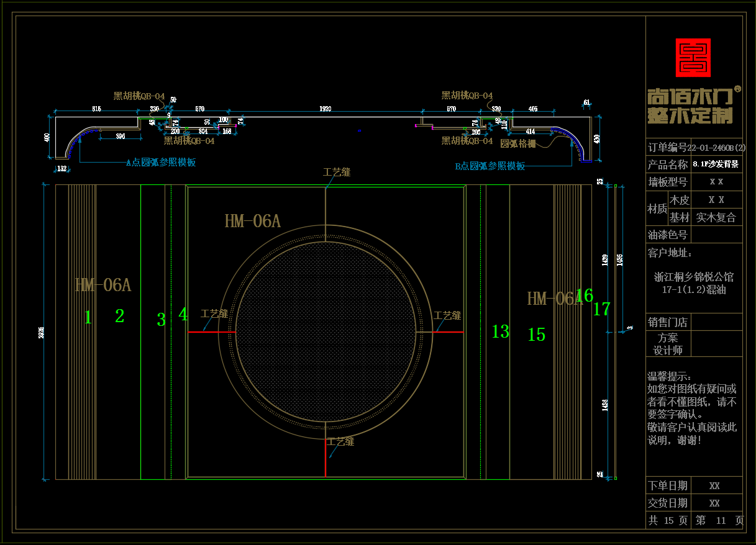Click the 实木复合 base material cell
The height and width of the screenshot is (545, 756).
pyautogui.click(x=716, y=218)
